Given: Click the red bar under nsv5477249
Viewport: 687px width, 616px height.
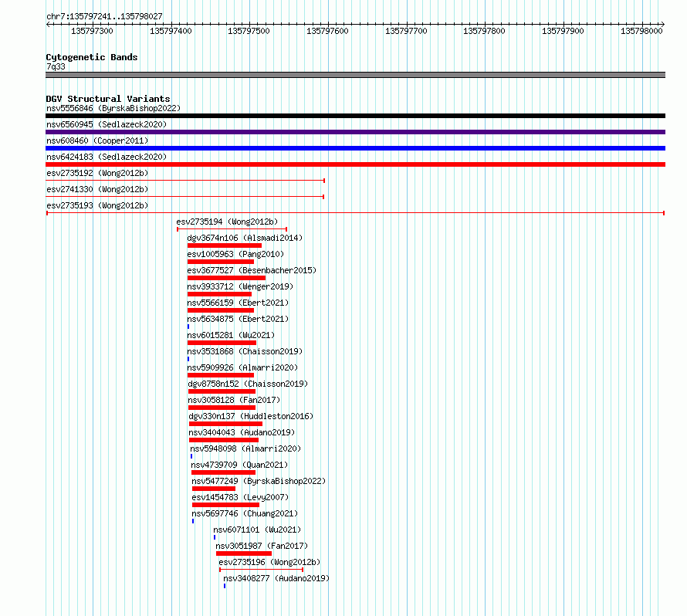Looking at the screenshot, I should (214, 489).
